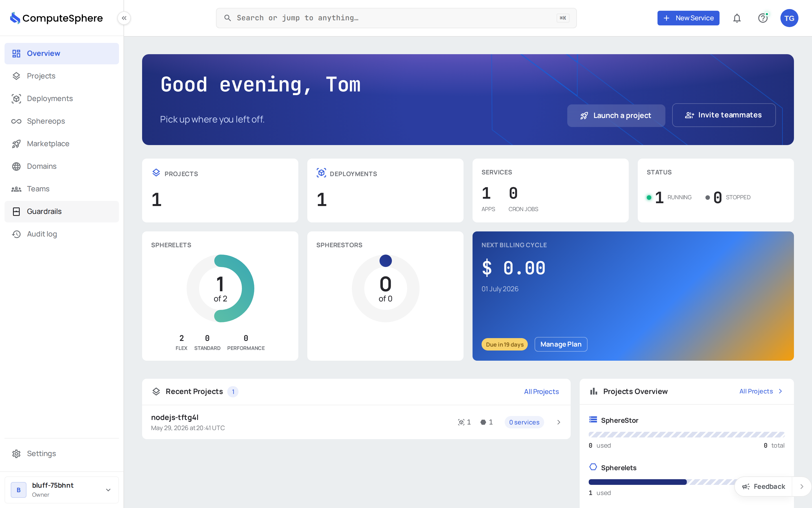Click the Marketplace rocket icon in sidebar
The height and width of the screenshot is (508, 812).
[x=16, y=144]
